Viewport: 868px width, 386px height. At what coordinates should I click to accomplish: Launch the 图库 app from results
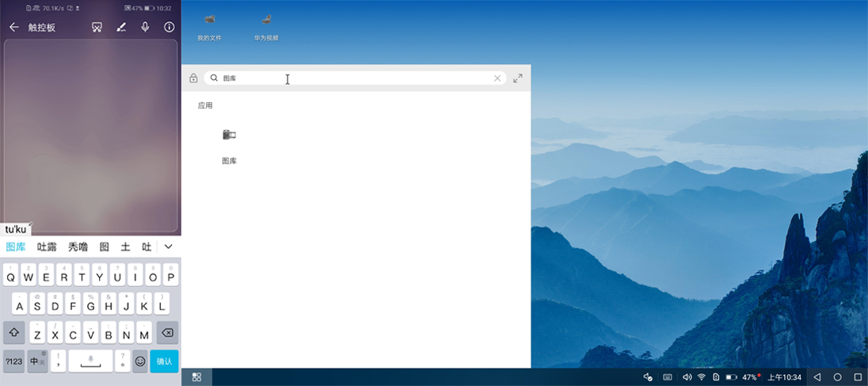tap(229, 135)
